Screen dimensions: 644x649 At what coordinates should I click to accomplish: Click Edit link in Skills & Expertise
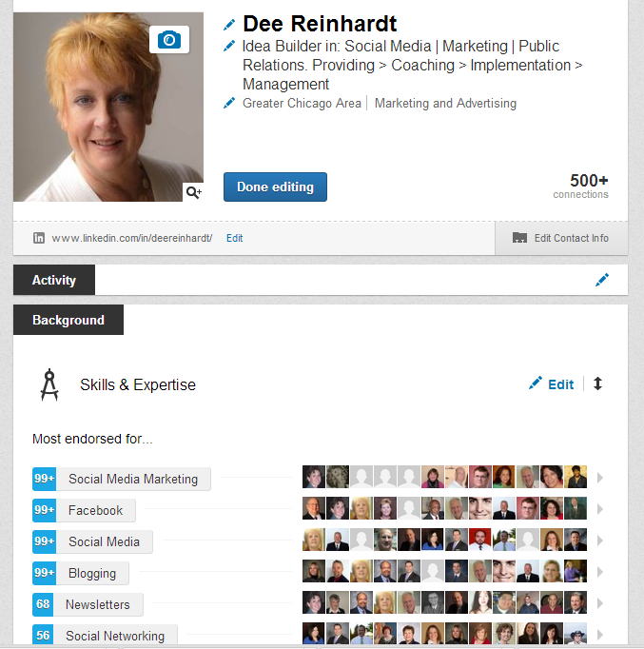(552, 384)
